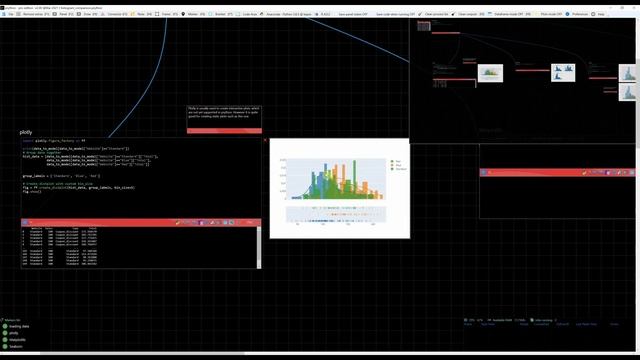Click the left icon on right panel red bar
The width and height of the screenshot is (640, 360).
[484, 173]
